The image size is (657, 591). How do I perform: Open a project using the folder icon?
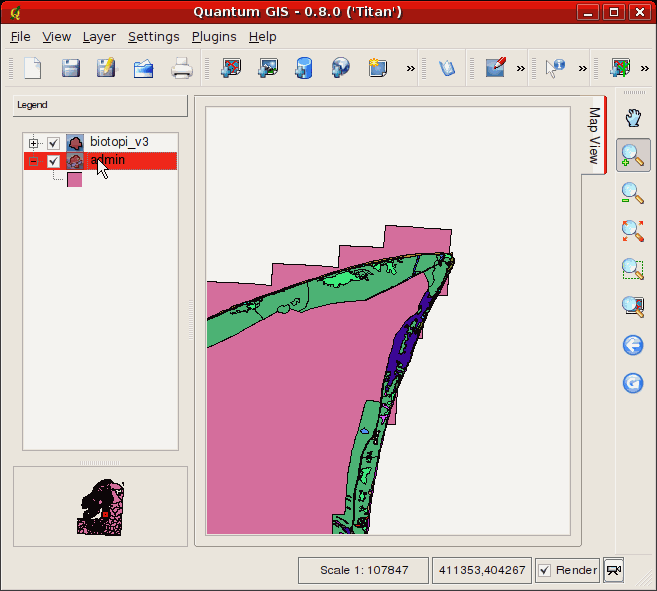click(x=143, y=69)
